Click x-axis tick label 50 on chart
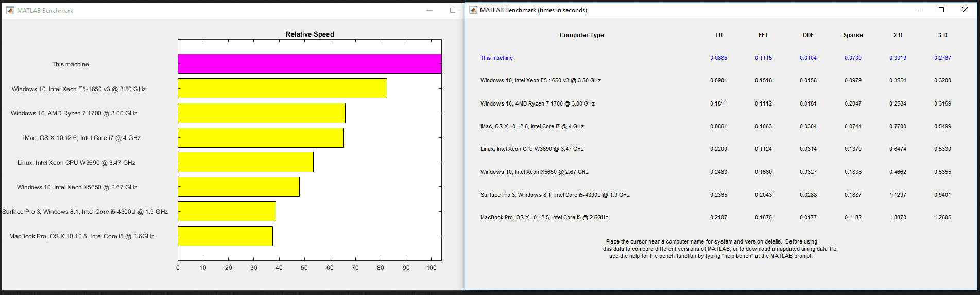The image size is (980, 295). [304, 268]
